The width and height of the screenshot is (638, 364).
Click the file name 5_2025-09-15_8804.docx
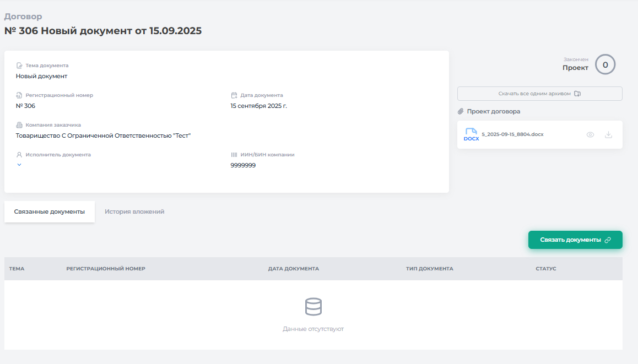coord(512,134)
